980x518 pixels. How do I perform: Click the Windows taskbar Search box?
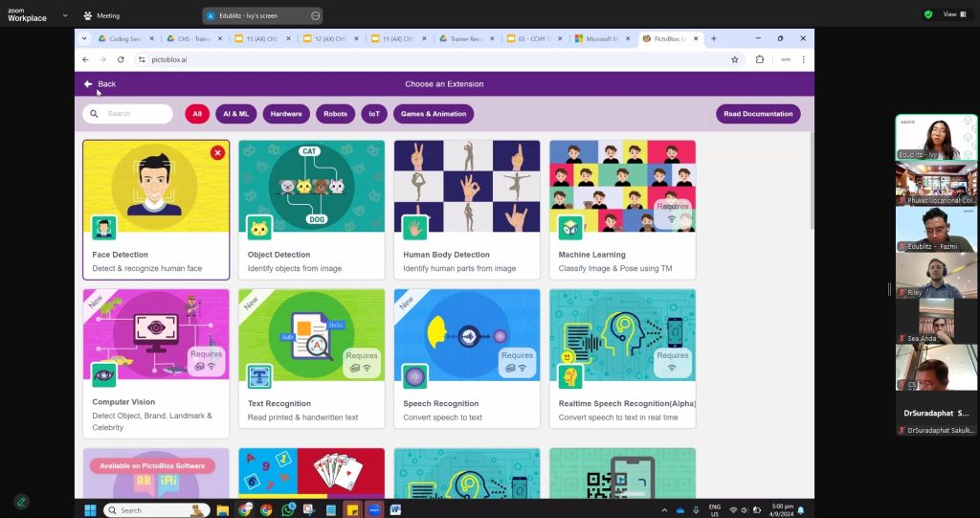point(155,510)
